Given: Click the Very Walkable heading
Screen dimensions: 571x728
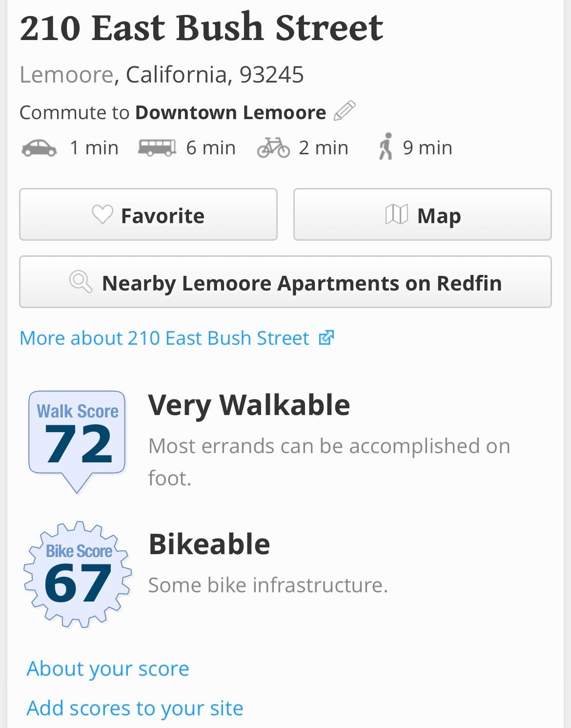Looking at the screenshot, I should point(249,405).
